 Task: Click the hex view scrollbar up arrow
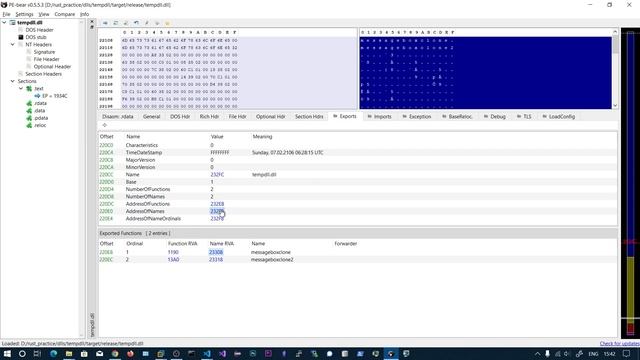click(x=615, y=32)
